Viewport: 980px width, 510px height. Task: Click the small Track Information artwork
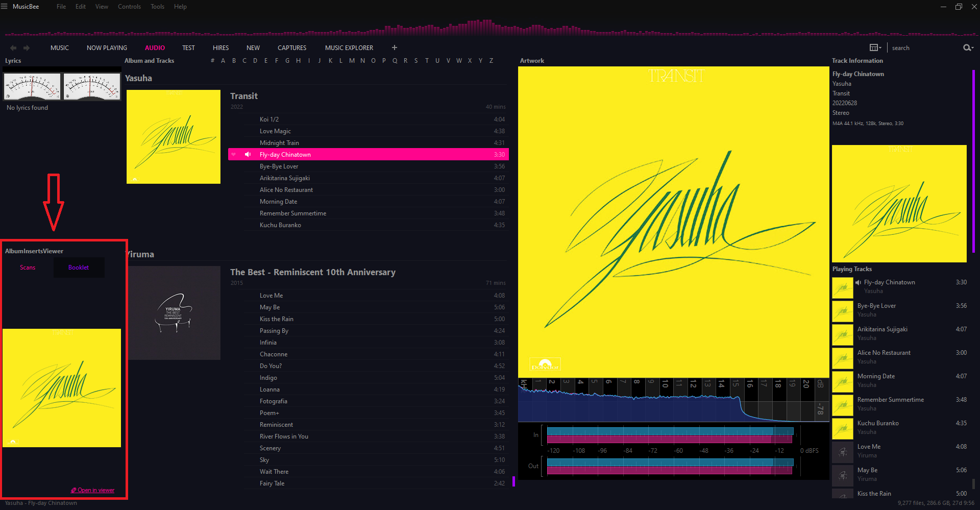(899, 204)
